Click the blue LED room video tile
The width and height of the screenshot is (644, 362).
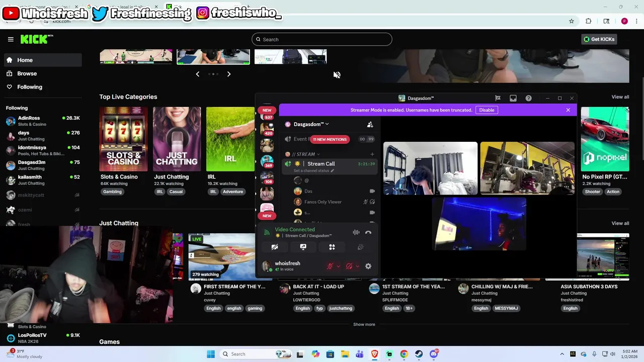(x=479, y=224)
